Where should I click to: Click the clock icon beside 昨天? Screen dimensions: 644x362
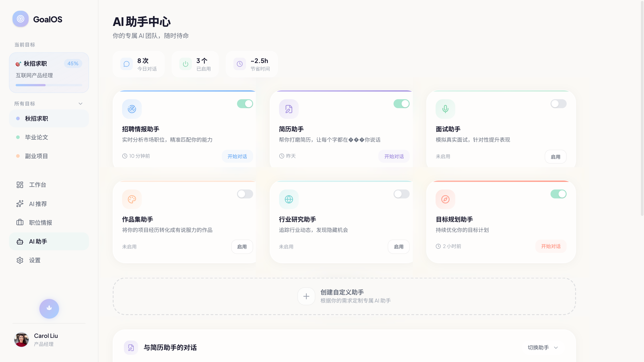[282, 156]
